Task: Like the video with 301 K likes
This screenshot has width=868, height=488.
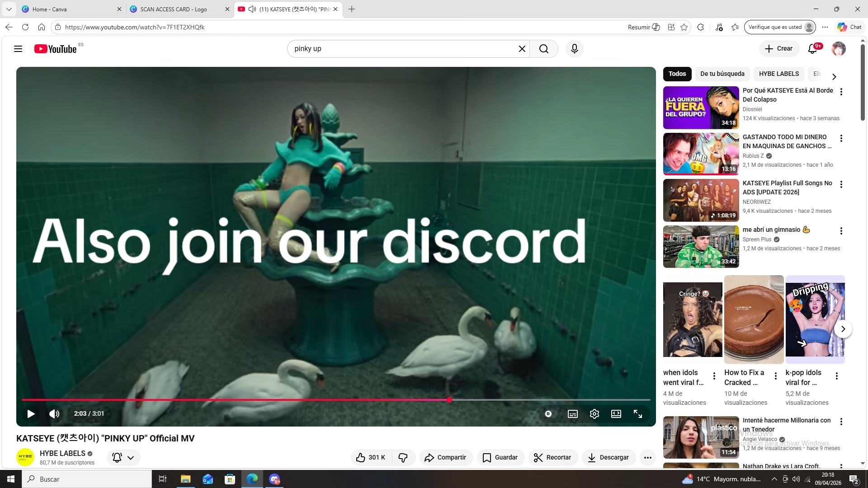Action: (371, 458)
